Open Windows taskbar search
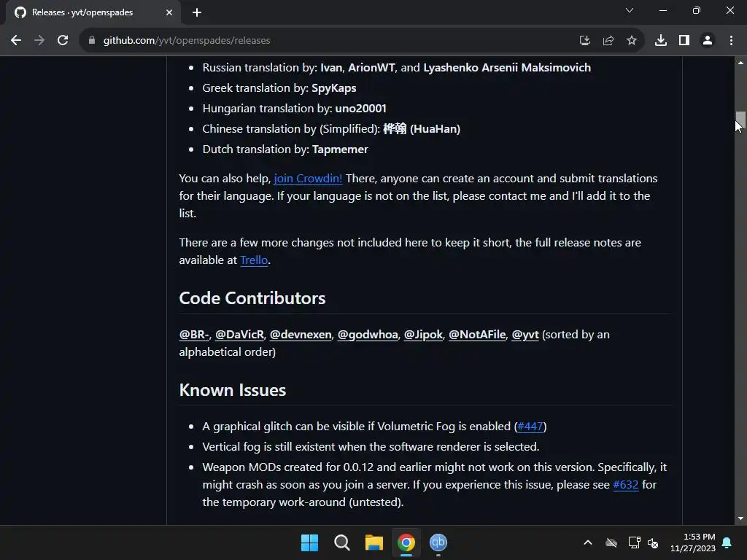 342,542
